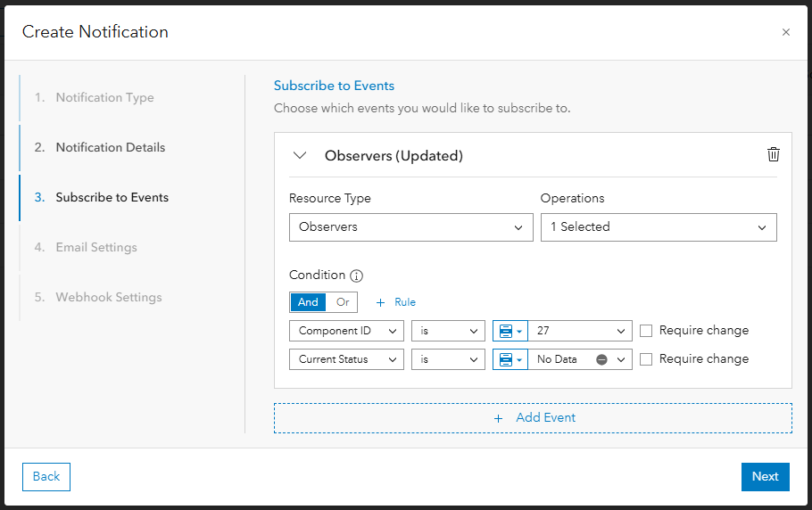
Task: Close the Create Notification dialog
Action: [x=785, y=32]
